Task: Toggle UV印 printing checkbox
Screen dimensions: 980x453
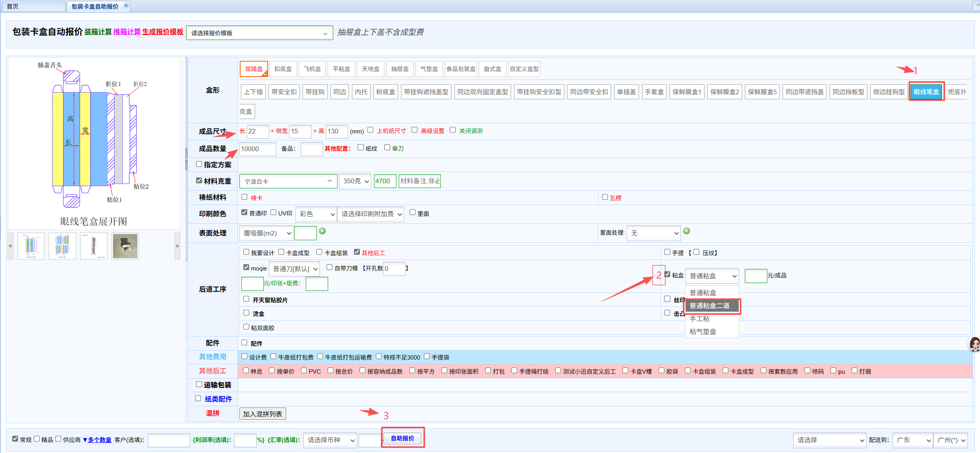Action: [274, 212]
